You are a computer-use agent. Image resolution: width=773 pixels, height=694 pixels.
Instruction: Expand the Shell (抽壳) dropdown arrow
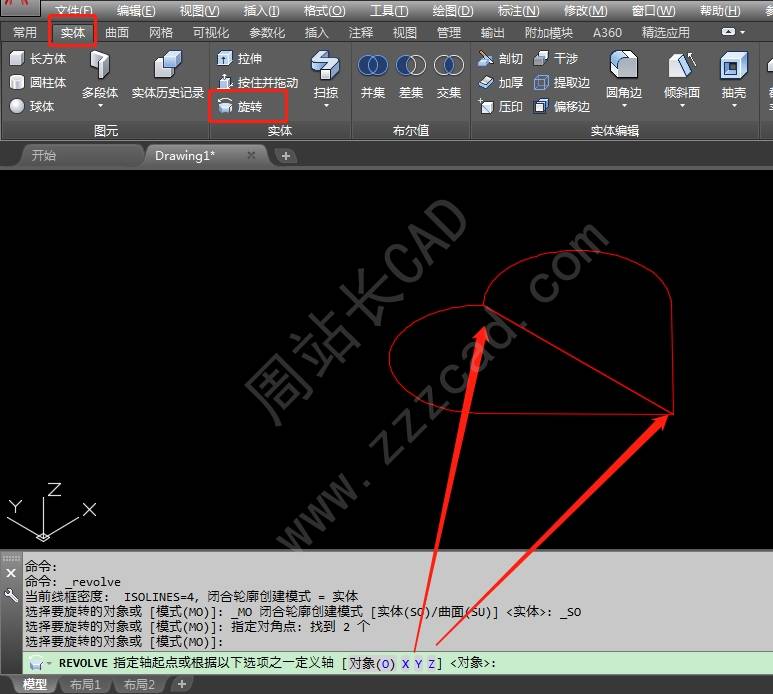[x=734, y=105]
